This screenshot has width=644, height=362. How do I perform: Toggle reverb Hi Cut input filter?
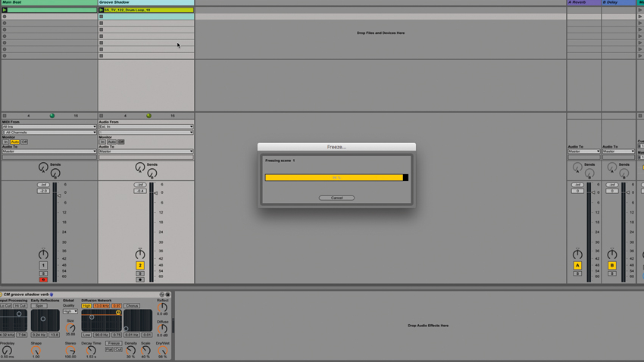click(20, 306)
